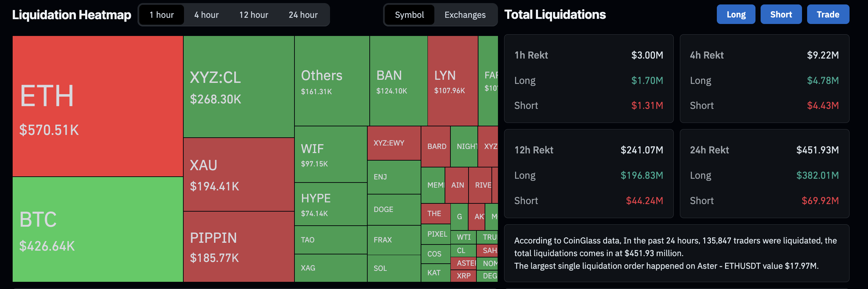Switch to the 4 hour timeframe
This screenshot has width=868, height=289.
(x=206, y=15)
